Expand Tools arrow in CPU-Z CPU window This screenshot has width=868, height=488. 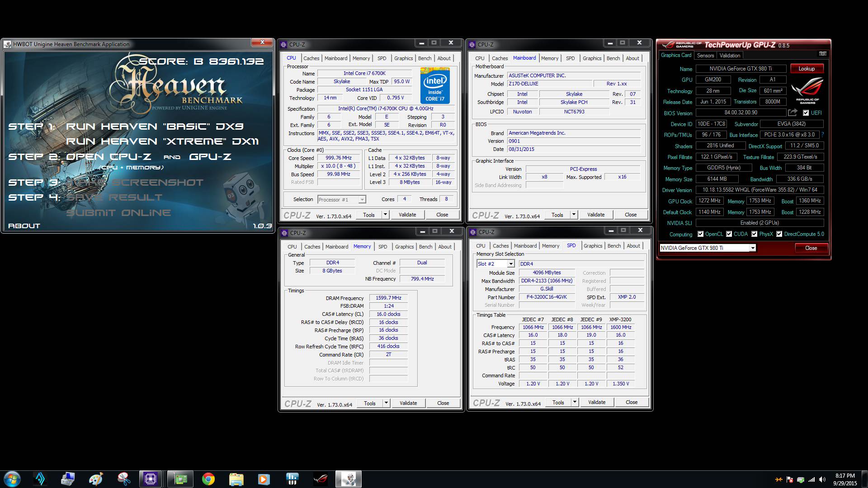point(385,215)
